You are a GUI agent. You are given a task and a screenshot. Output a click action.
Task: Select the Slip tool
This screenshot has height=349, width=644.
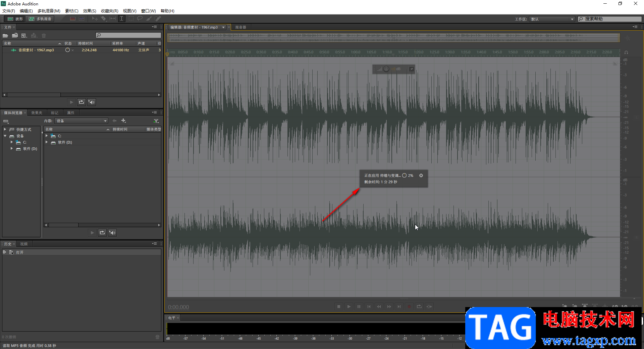[113, 19]
